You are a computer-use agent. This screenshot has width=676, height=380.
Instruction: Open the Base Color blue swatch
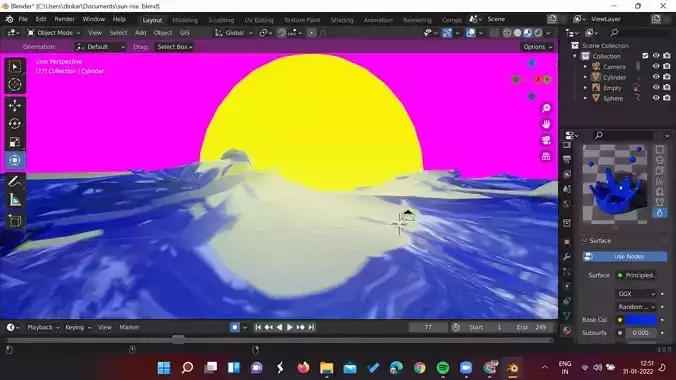[x=641, y=320]
